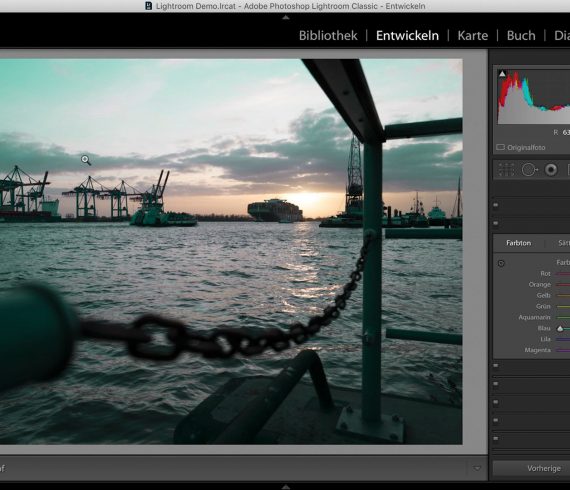Screen dimensions: 570x490
Task: Enable the Originalfoto checkbox
Action: [501, 147]
